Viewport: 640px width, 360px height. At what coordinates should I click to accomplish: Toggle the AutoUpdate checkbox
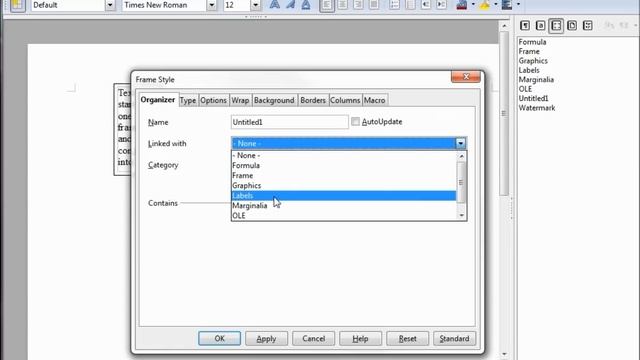pos(356,122)
